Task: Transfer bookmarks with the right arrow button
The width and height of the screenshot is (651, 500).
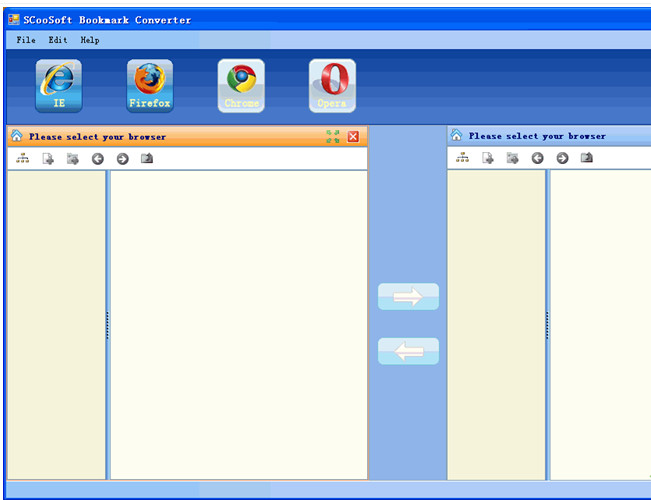Action: tap(408, 296)
